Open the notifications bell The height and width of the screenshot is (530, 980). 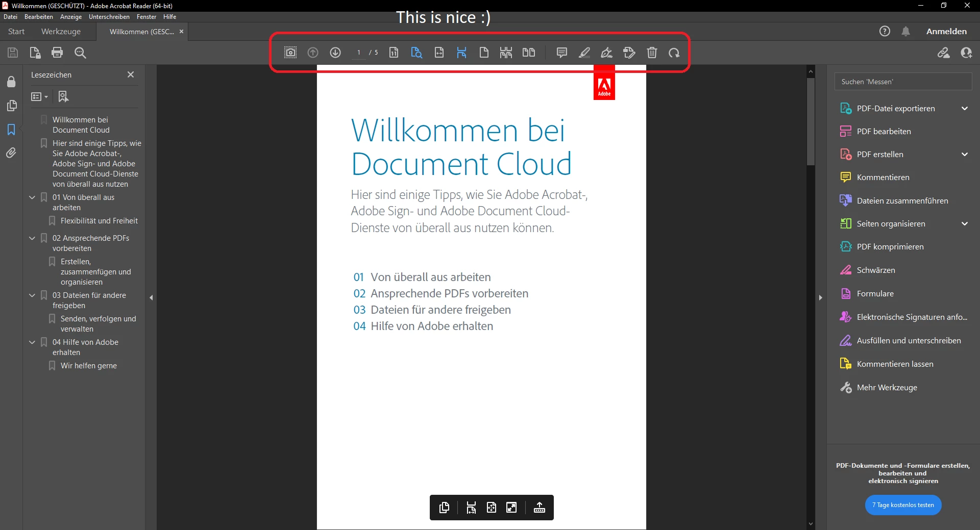point(905,31)
